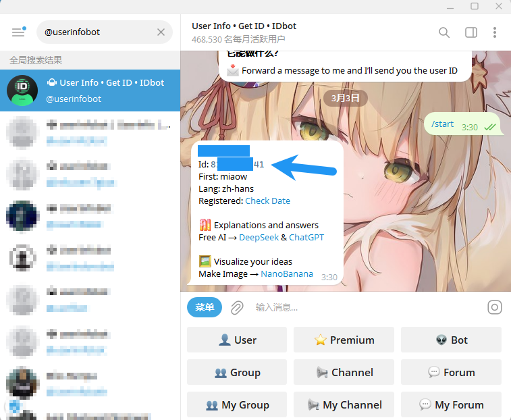Open the three-dot more options menu
Screen dimensions: 511x420
click(495, 32)
